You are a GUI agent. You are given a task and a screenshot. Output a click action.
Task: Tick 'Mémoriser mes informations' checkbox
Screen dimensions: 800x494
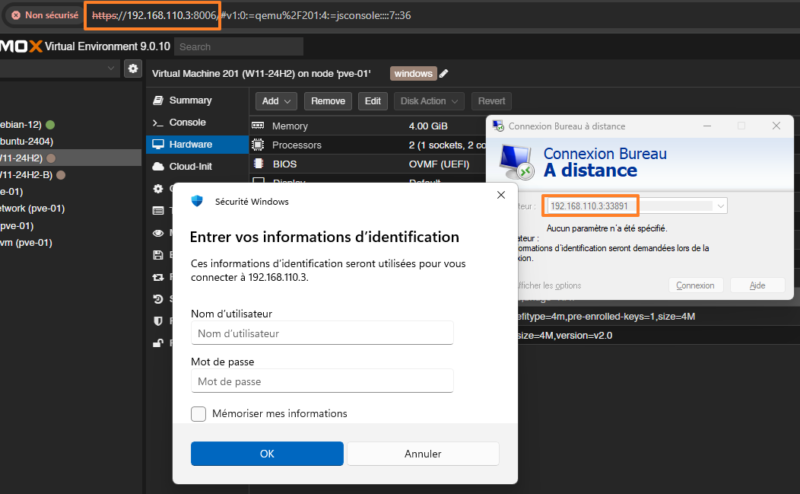(x=198, y=413)
